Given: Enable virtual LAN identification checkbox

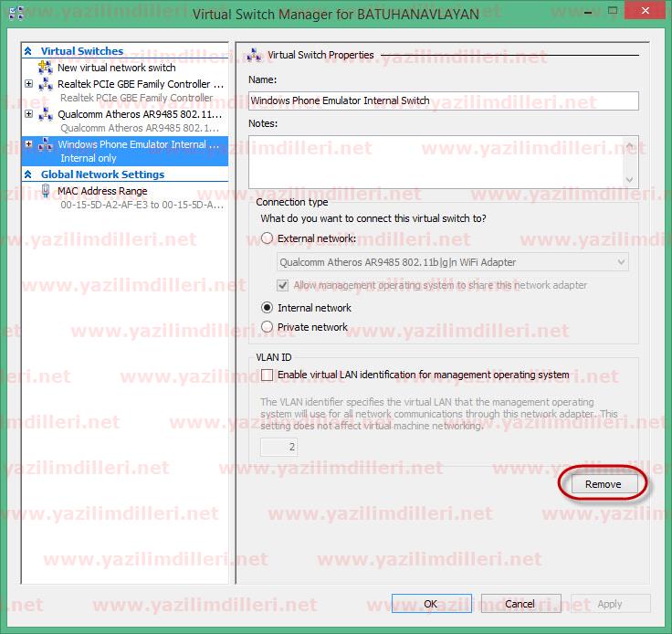Looking at the screenshot, I should click(x=267, y=375).
